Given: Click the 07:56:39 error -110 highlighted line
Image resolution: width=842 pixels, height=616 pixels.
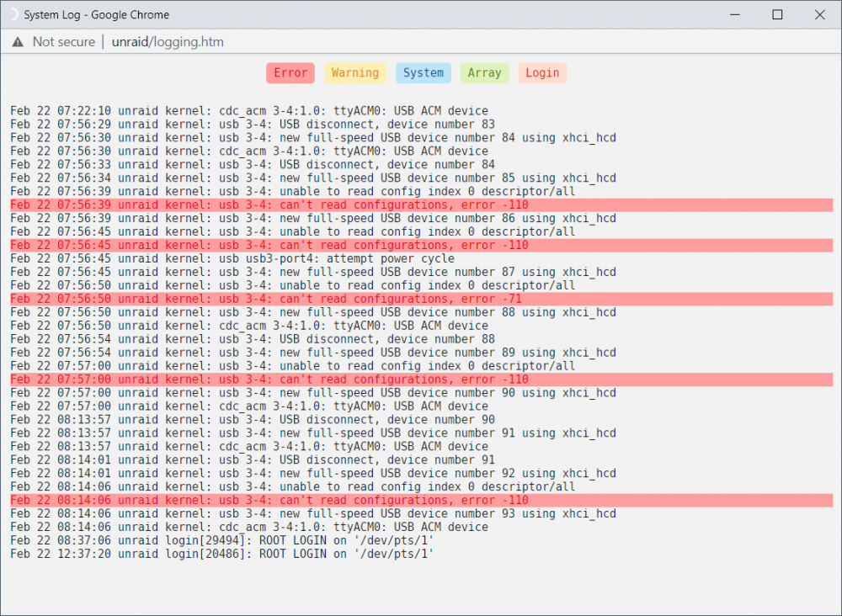Looking at the screenshot, I should pyautogui.click(x=422, y=205).
